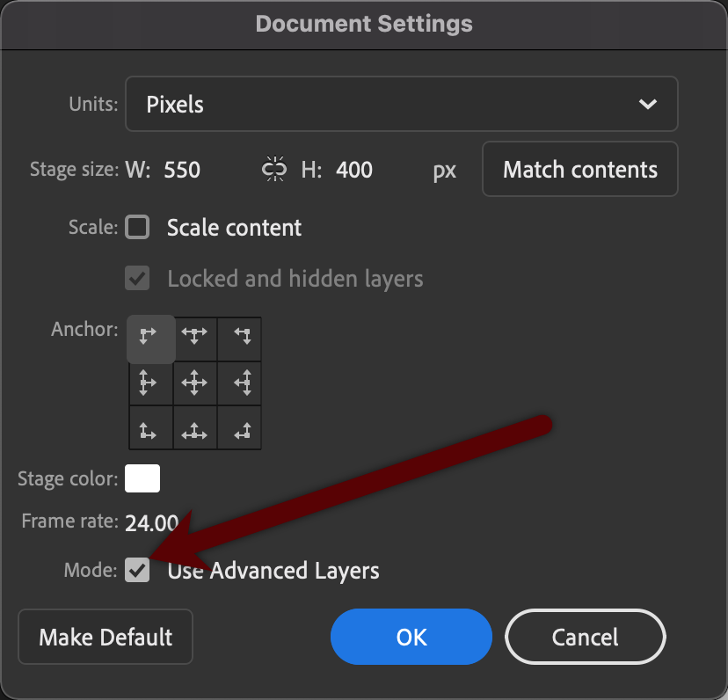This screenshot has height=700, width=728.
Task: Click the Document Settings title bar
Action: [x=364, y=24]
